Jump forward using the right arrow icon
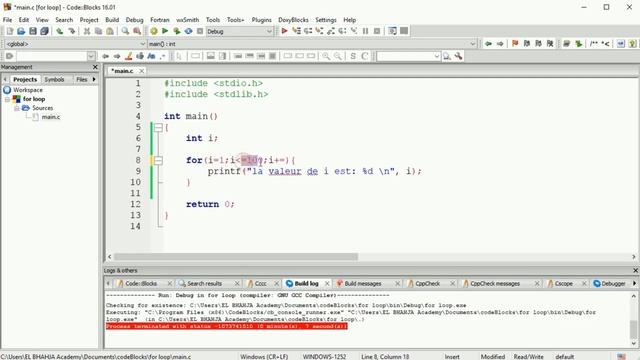This screenshot has width=640, height=360. [x=500, y=44]
